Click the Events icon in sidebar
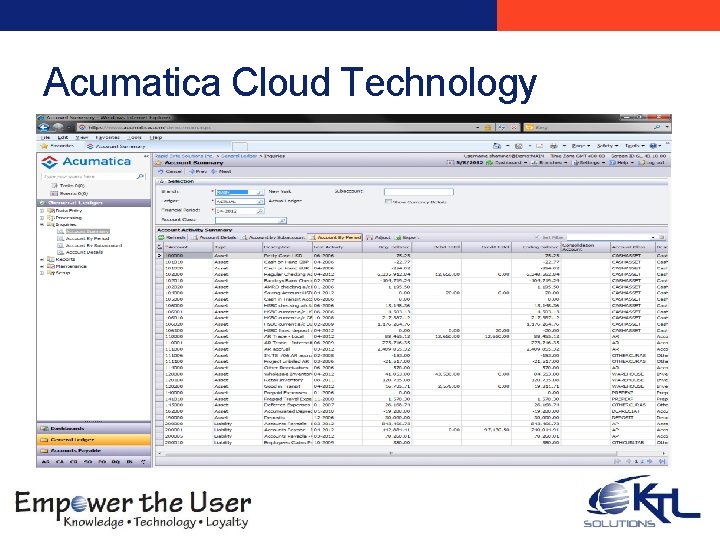The height and width of the screenshot is (540, 720). coord(54,194)
